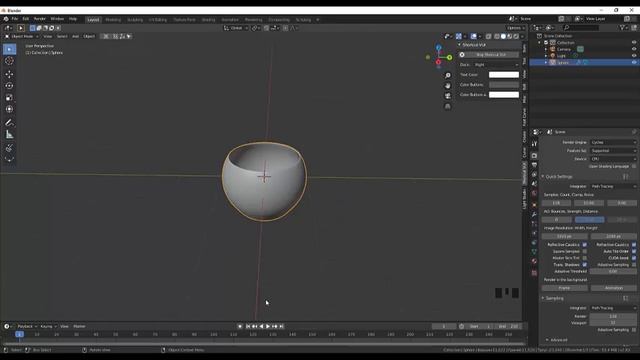Open Quick Settings Integrator Path Tracing dropdown

[613, 187]
